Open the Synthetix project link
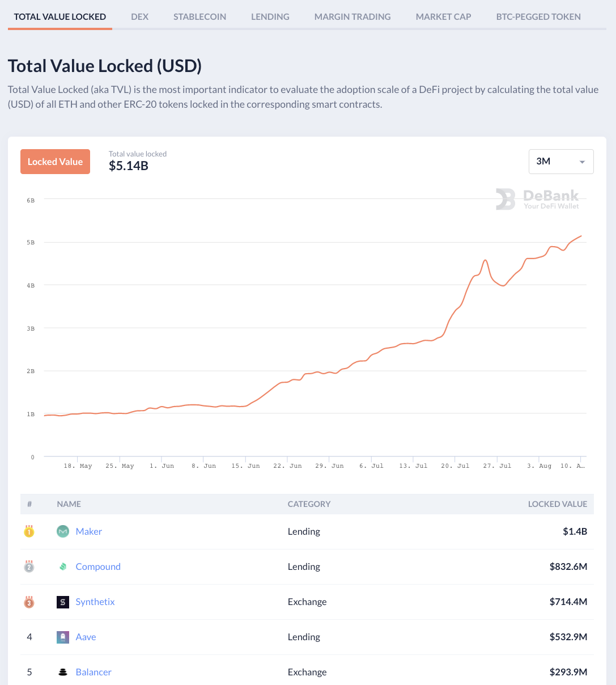 [x=95, y=602]
